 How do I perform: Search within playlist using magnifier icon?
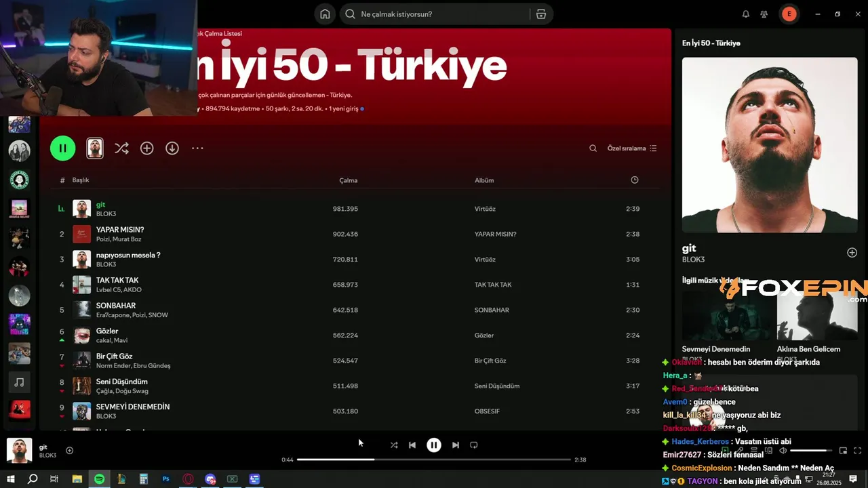click(x=593, y=148)
